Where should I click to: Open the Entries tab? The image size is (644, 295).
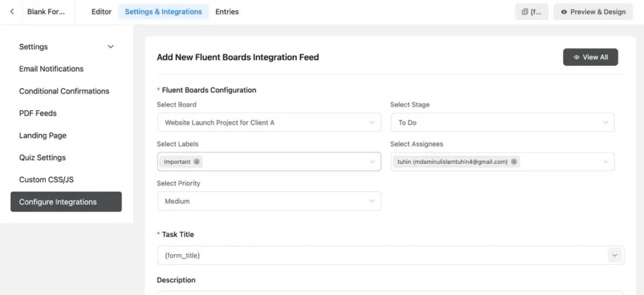pos(227,12)
